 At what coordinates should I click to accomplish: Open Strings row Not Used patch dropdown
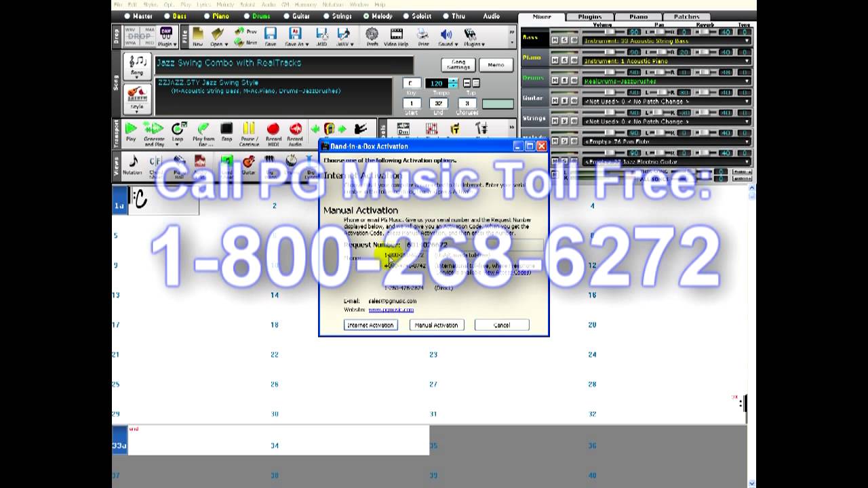(667, 122)
